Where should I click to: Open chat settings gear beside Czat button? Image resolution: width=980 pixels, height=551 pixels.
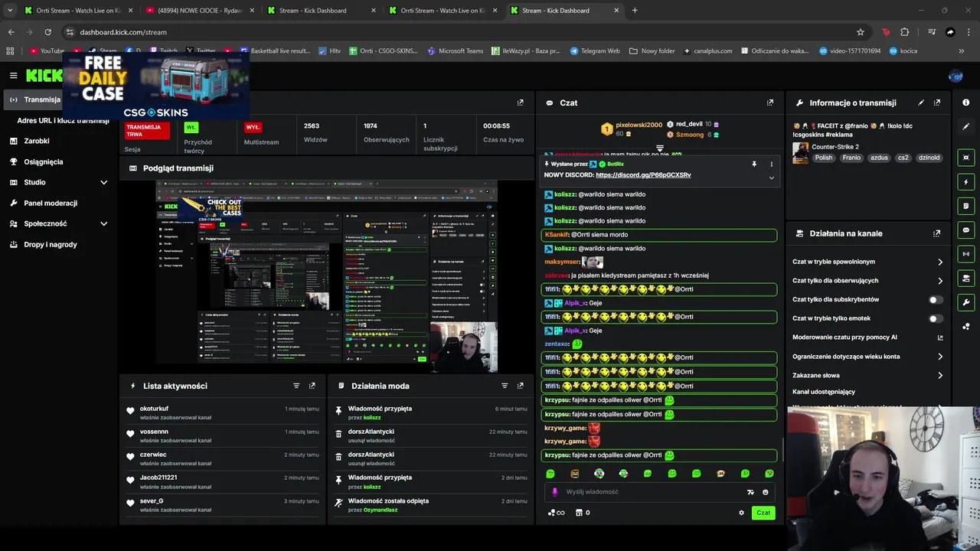741,513
